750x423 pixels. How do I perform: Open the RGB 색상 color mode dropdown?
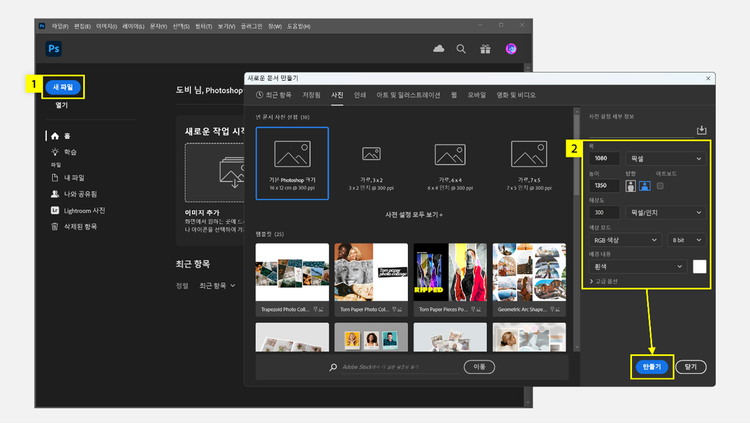(625, 240)
